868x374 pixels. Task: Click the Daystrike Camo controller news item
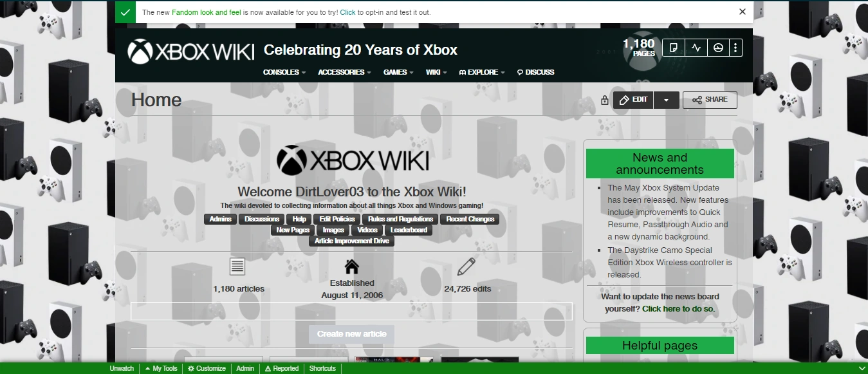pyautogui.click(x=669, y=262)
